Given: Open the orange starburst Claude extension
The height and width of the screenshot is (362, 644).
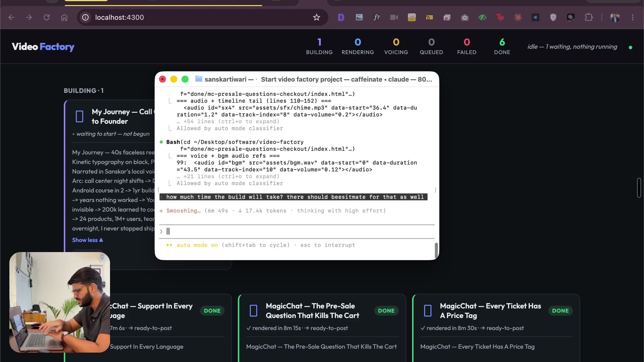Looking at the screenshot, I should point(518,17).
